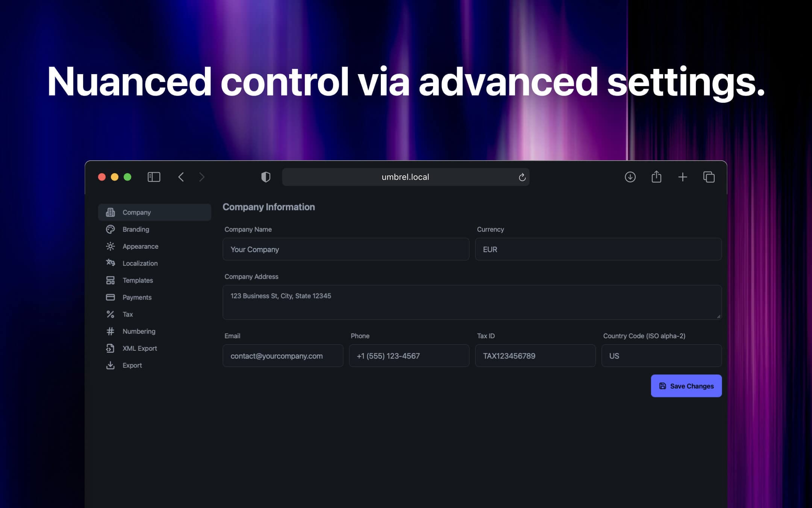Click the Templates layout icon
Image resolution: width=812 pixels, height=508 pixels.
click(110, 280)
